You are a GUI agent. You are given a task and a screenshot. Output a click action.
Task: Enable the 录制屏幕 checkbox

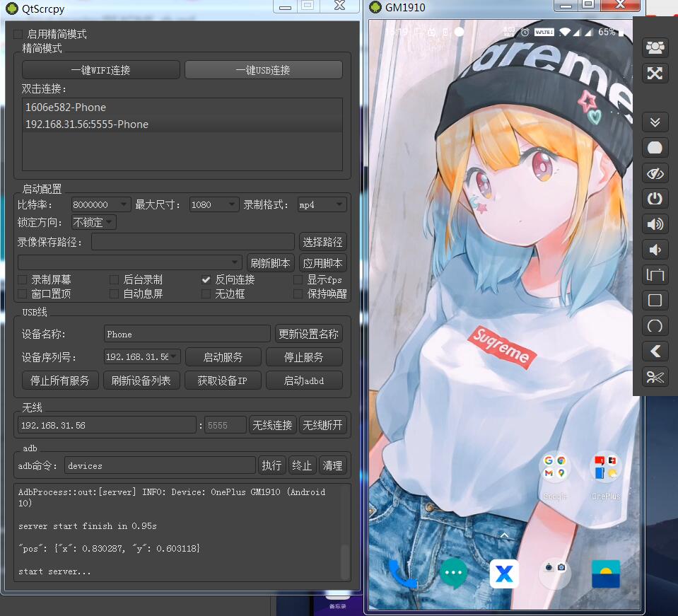click(x=22, y=279)
